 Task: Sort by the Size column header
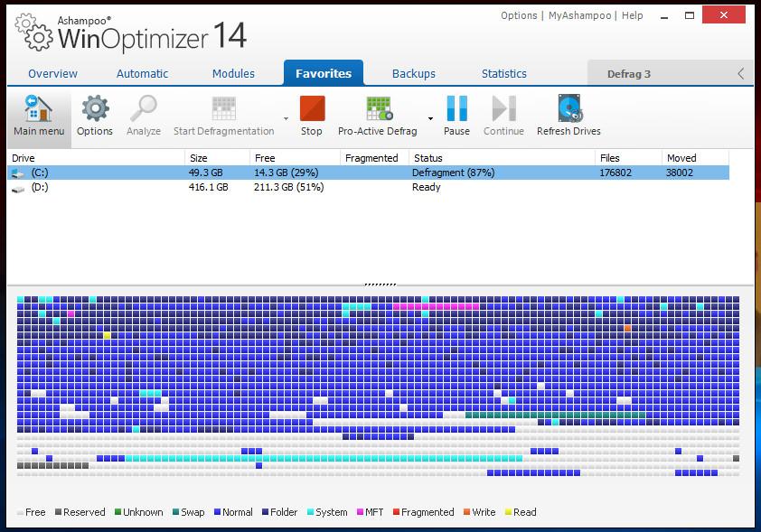218,158
